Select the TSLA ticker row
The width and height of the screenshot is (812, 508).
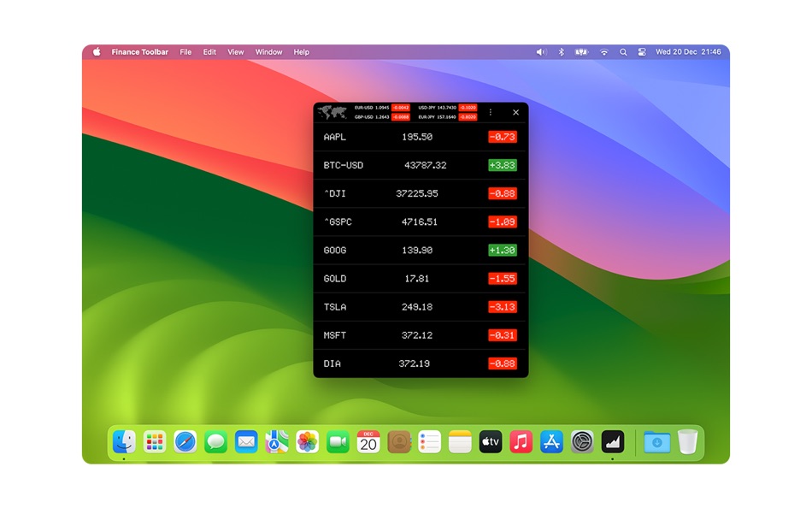point(421,307)
